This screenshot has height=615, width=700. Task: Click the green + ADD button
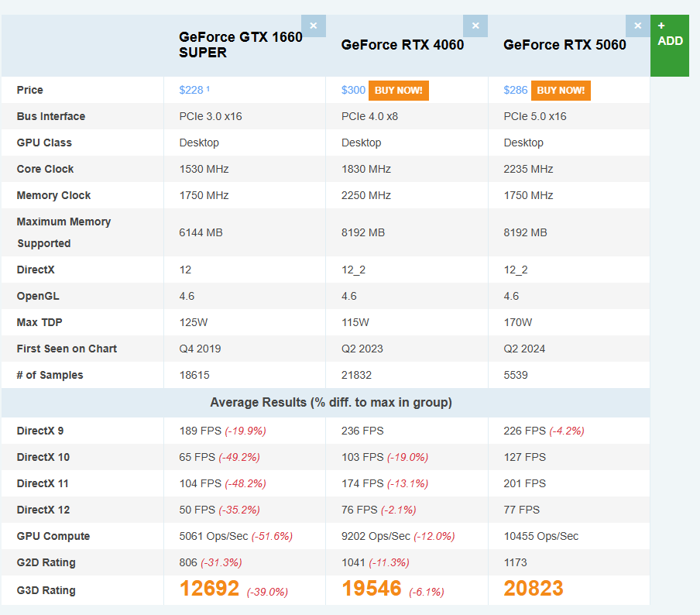coord(670,45)
